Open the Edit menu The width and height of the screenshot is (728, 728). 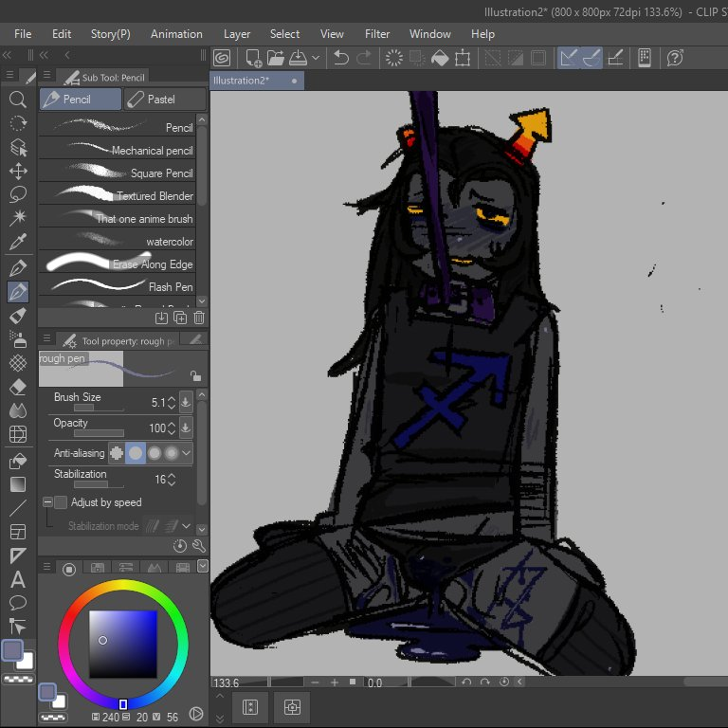(62, 34)
